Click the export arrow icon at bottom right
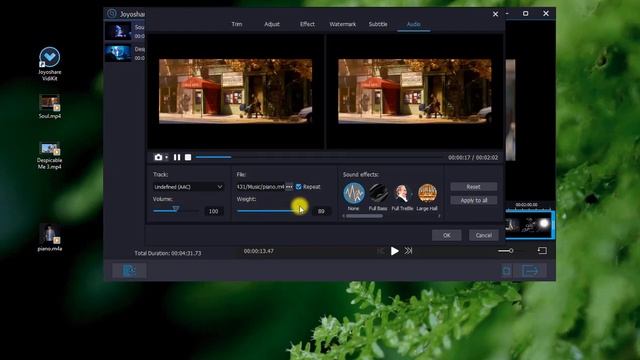This screenshot has height=360, width=640. (530, 270)
